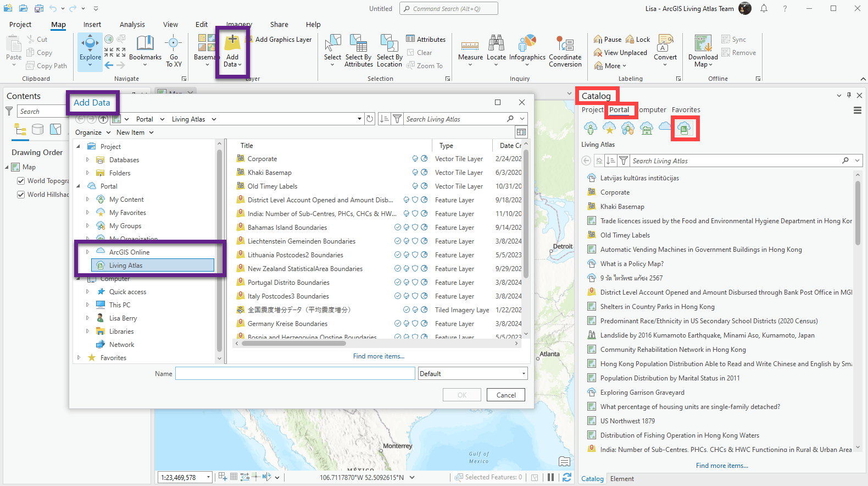This screenshot has width=868, height=486.
Task: Expand the Quick access node
Action: point(87,292)
